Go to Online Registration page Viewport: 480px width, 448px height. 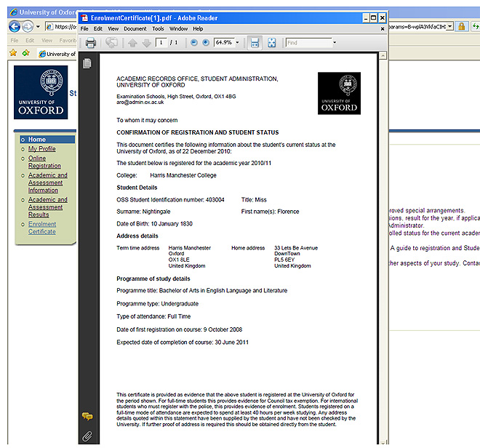pos(44,161)
